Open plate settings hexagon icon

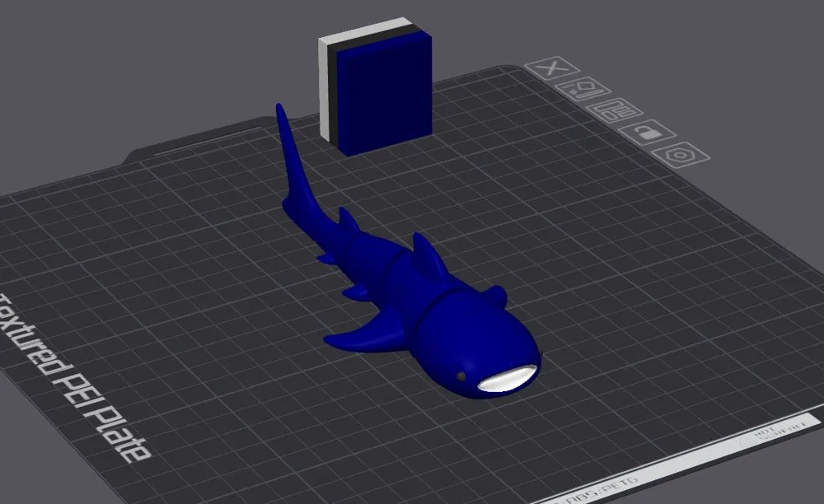[681, 155]
